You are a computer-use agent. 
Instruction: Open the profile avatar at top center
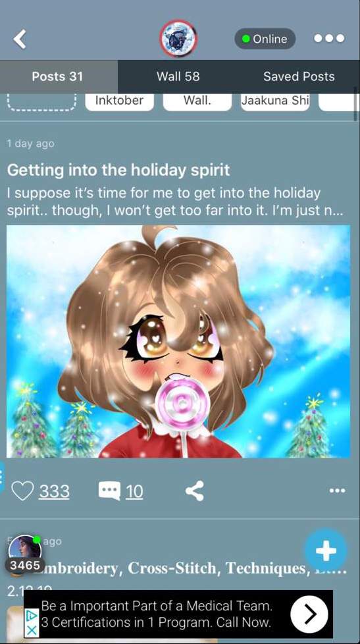(178, 39)
